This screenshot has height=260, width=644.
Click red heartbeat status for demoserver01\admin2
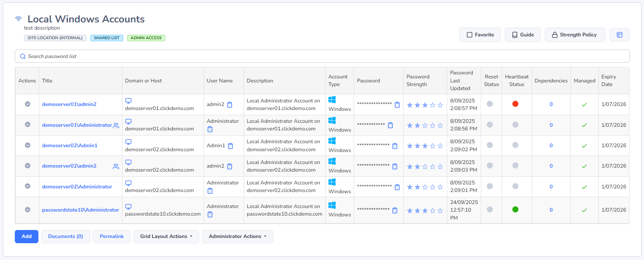coord(515,104)
